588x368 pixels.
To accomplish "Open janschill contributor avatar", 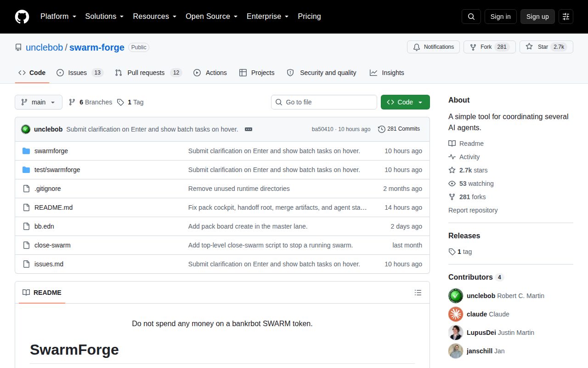I will [x=456, y=351].
